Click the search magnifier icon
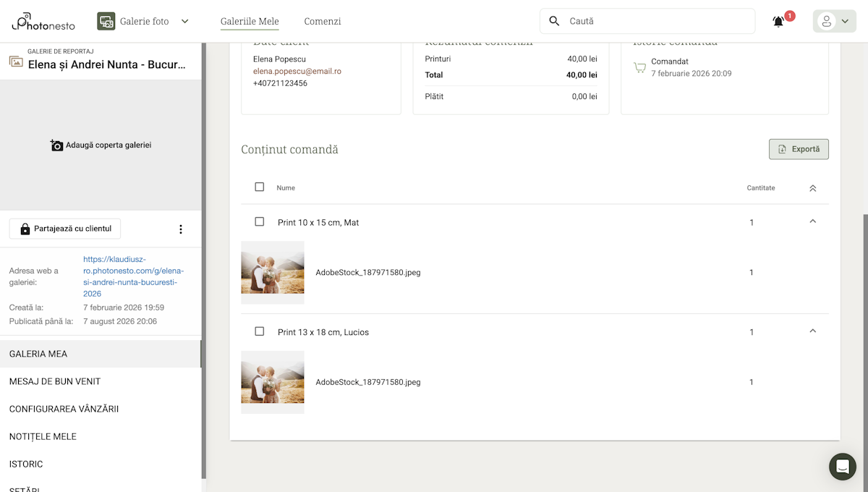The image size is (868, 492). point(554,21)
